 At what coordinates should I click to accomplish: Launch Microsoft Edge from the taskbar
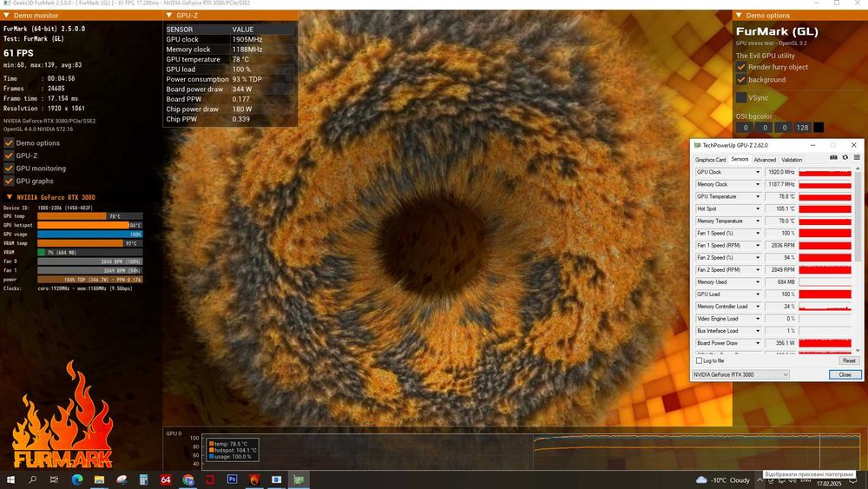[x=77, y=479]
